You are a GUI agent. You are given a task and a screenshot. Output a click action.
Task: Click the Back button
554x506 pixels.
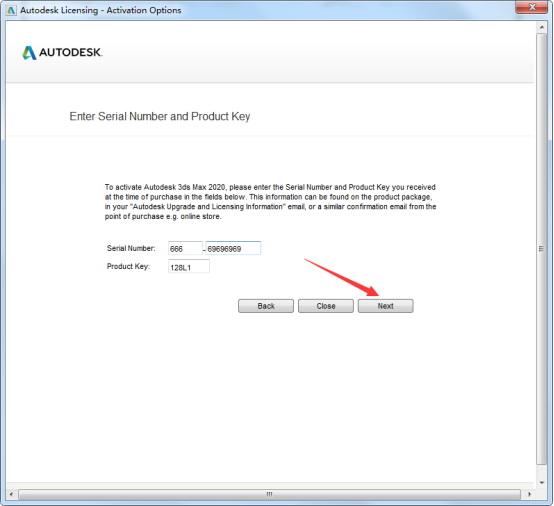(x=266, y=306)
